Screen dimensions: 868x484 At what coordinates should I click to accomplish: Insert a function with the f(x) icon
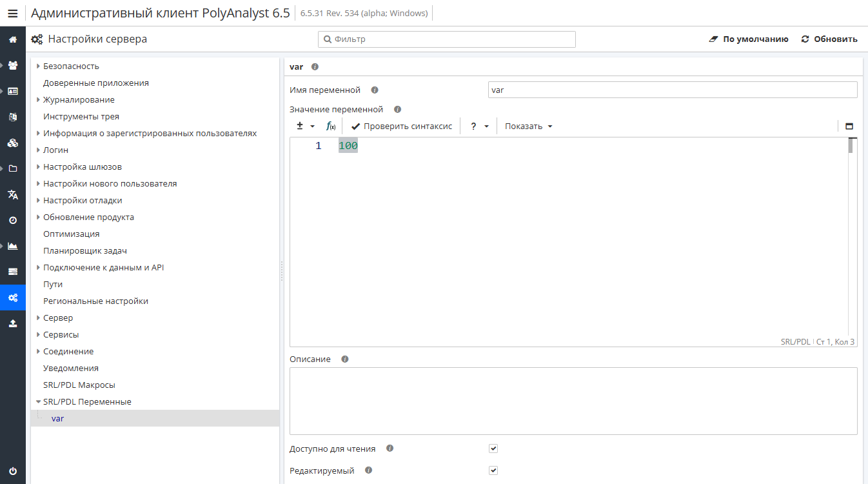tap(331, 126)
